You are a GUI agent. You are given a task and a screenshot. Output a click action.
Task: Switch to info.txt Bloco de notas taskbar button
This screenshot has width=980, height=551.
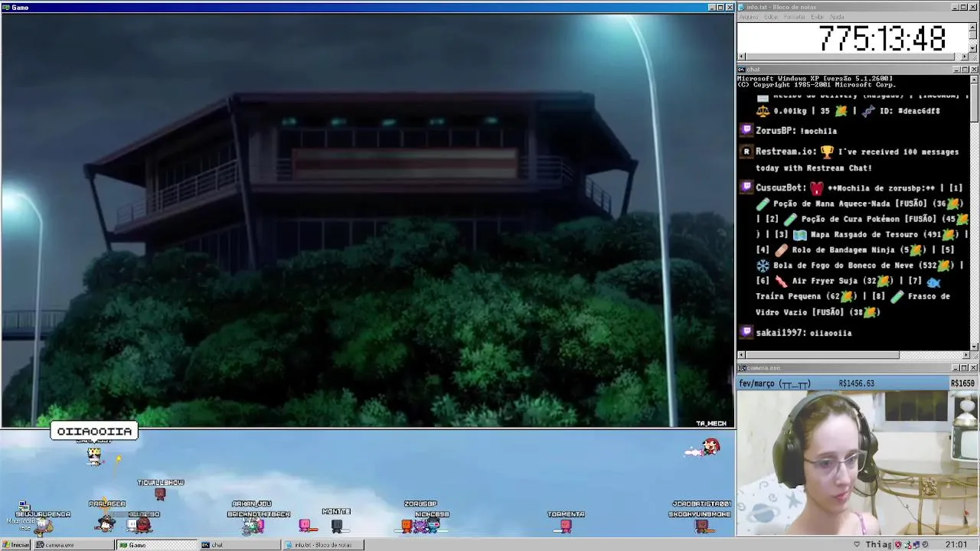[x=323, y=545]
